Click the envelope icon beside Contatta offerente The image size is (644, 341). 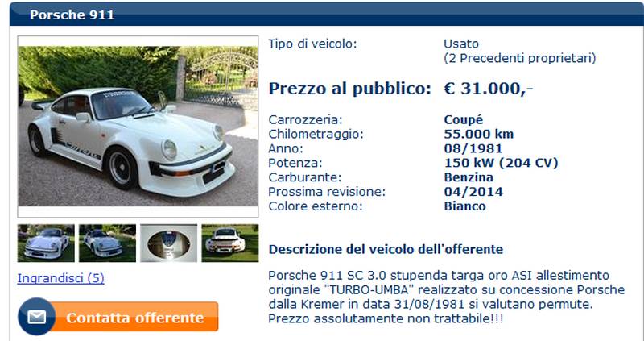click(36, 316)
